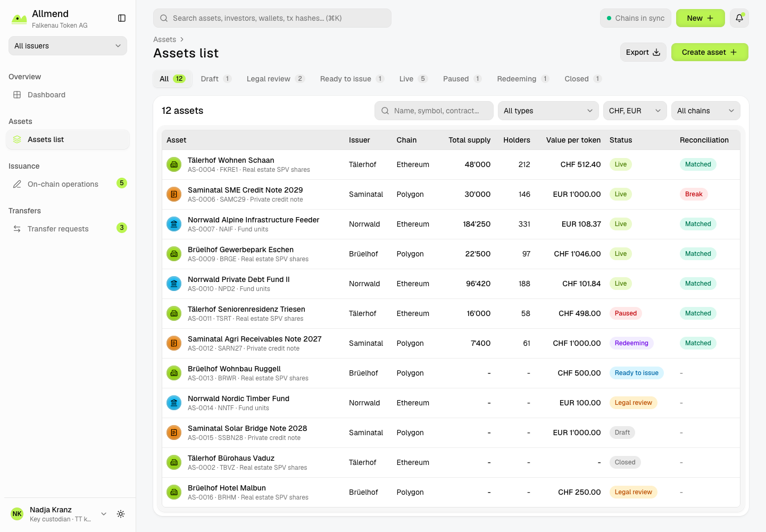This screenshot has width=766, height=532.
Task: Click the Allmend logo icon
Action: (19, 19)
